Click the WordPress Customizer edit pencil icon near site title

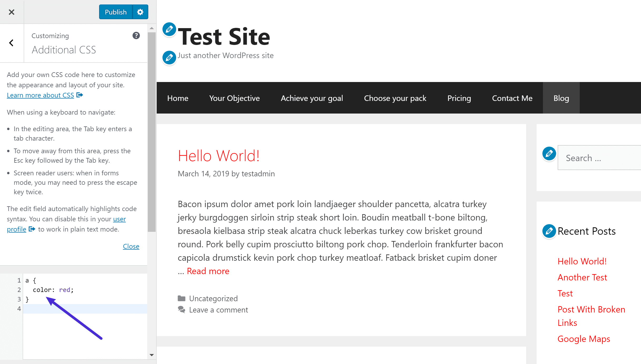[169, 29]
